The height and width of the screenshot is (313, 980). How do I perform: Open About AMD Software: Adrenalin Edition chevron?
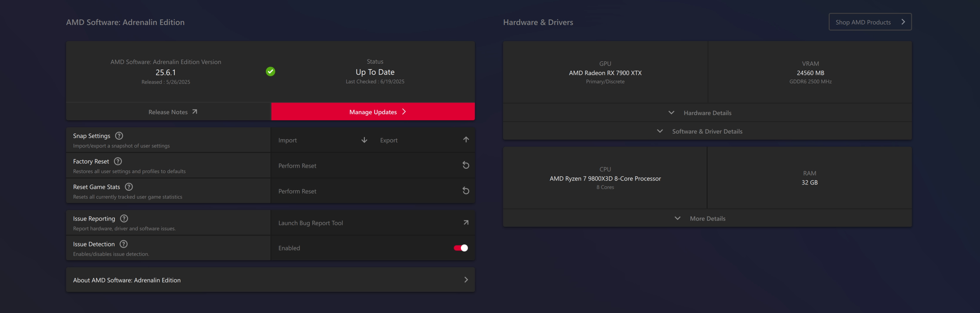pos(466,280)
